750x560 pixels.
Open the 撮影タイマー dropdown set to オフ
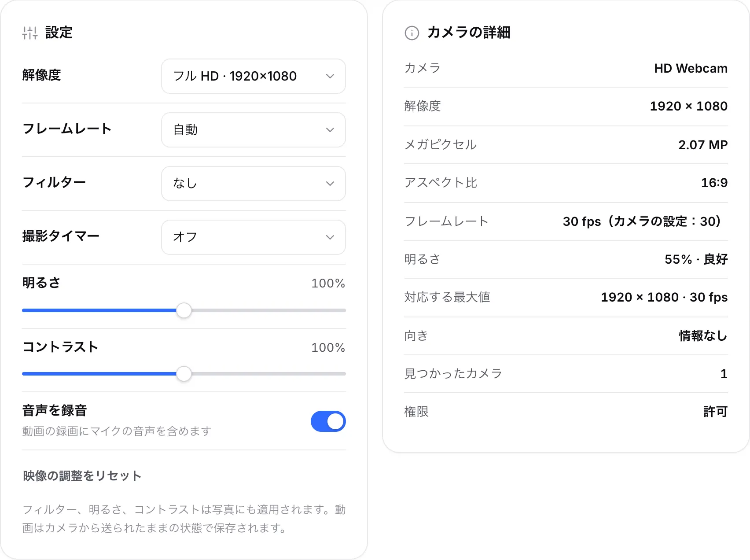pyautogui.click(x=254, y=237)
